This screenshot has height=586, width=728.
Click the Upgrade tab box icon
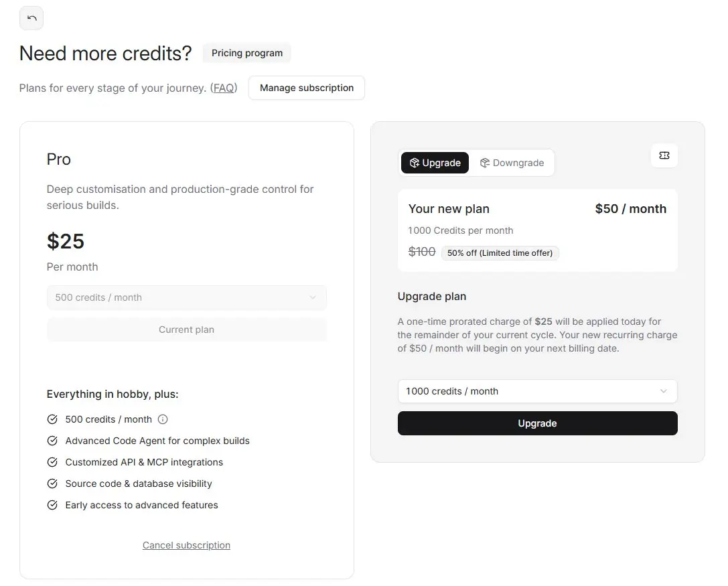click(414, 163)
